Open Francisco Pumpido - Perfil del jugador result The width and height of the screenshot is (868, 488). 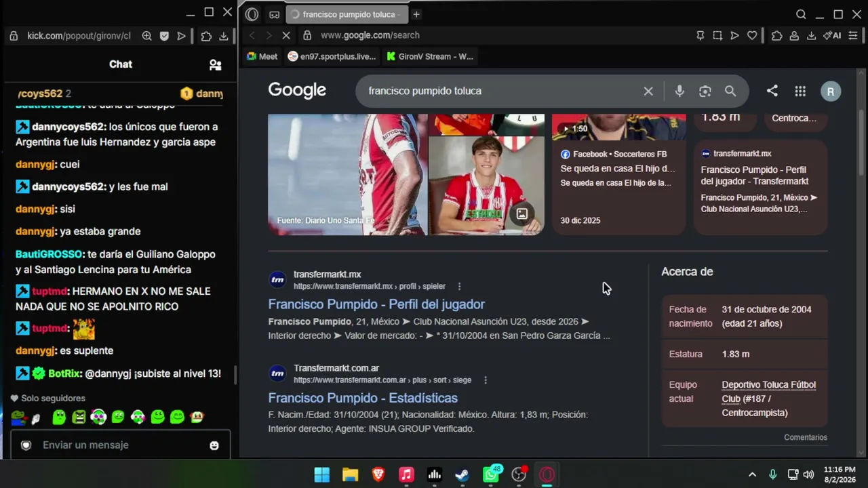coord(376,304)
